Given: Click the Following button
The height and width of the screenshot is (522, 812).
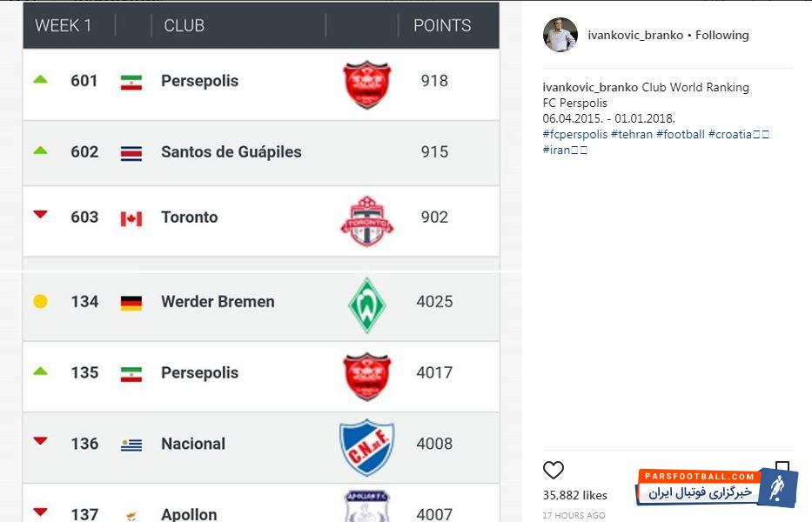Looking at the screenshot, I should (721, 35).
